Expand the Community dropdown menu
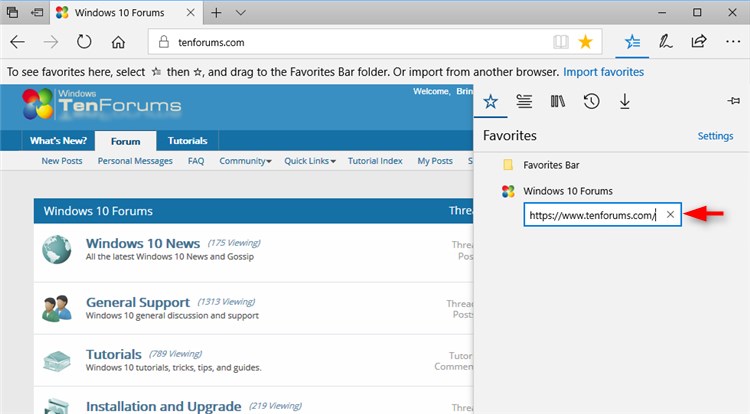This screenshot has width=750, height=414. point(245,161)
